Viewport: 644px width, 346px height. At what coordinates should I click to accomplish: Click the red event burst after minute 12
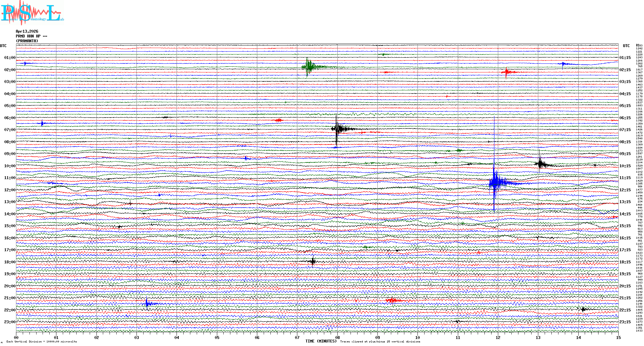pos(507,72)
